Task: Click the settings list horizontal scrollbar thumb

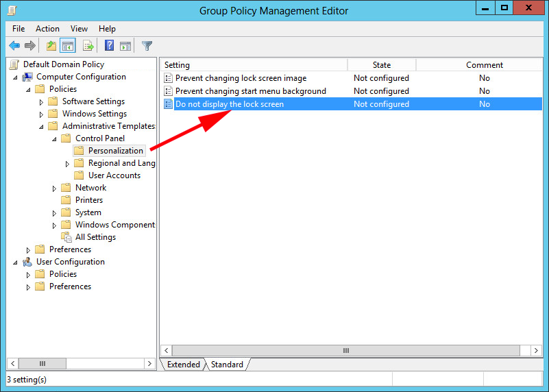Action: (346, 350)
